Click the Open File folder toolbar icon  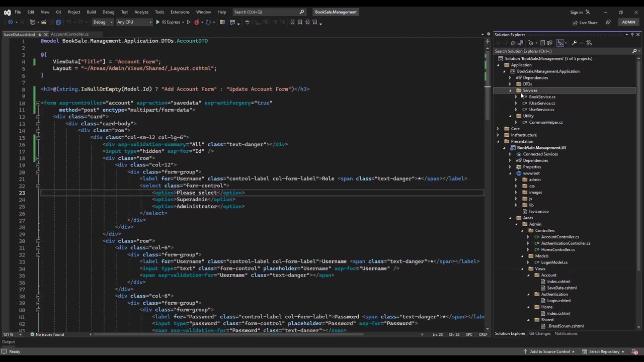44,22
